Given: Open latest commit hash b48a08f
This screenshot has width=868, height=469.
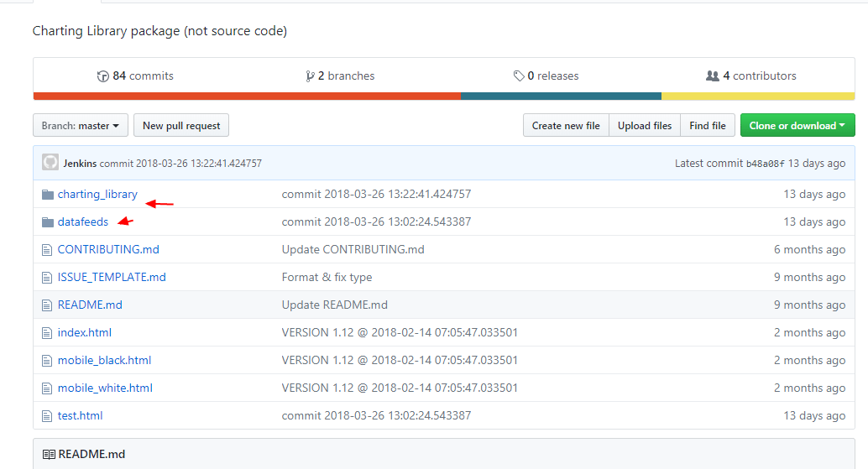Looking at the screenshot, I should pos(765,164).
